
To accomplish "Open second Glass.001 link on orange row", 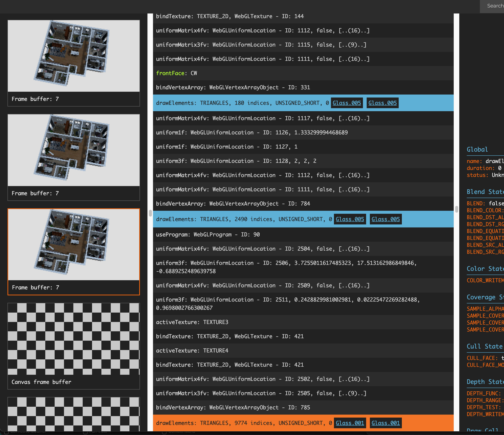I will pos(385,423).
